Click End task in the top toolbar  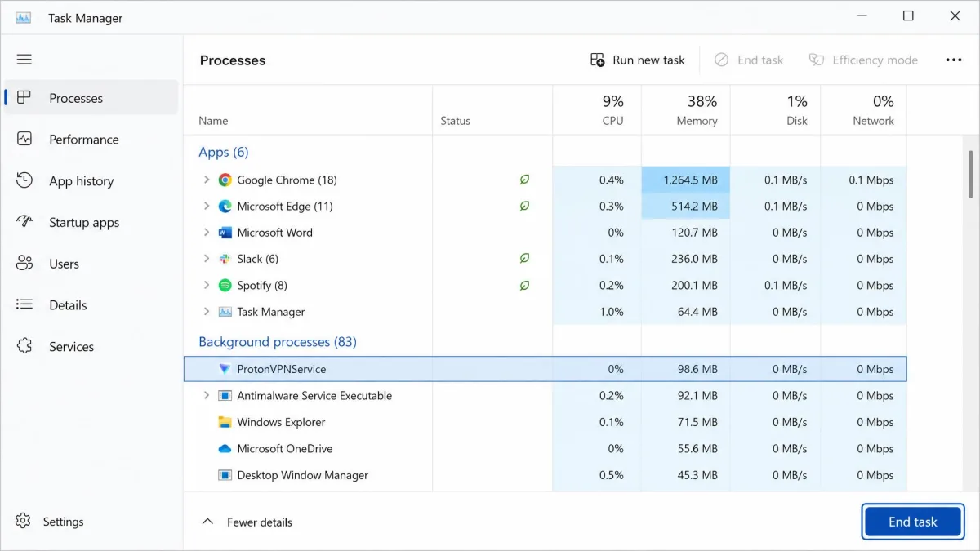pos(749,60)
